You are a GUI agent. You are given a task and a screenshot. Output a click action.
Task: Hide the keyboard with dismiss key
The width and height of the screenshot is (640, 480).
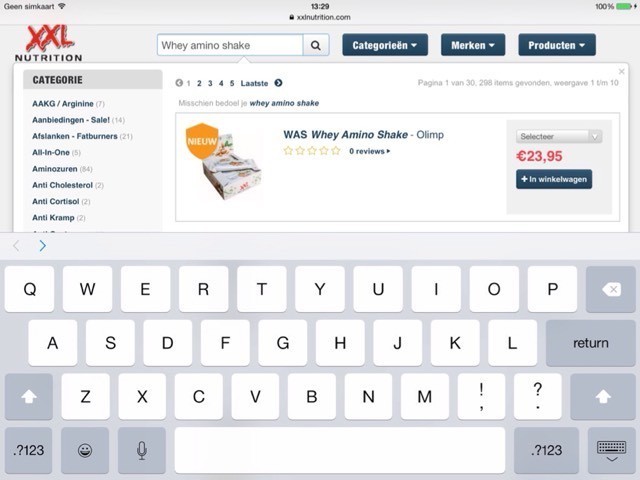coord(611,450)
